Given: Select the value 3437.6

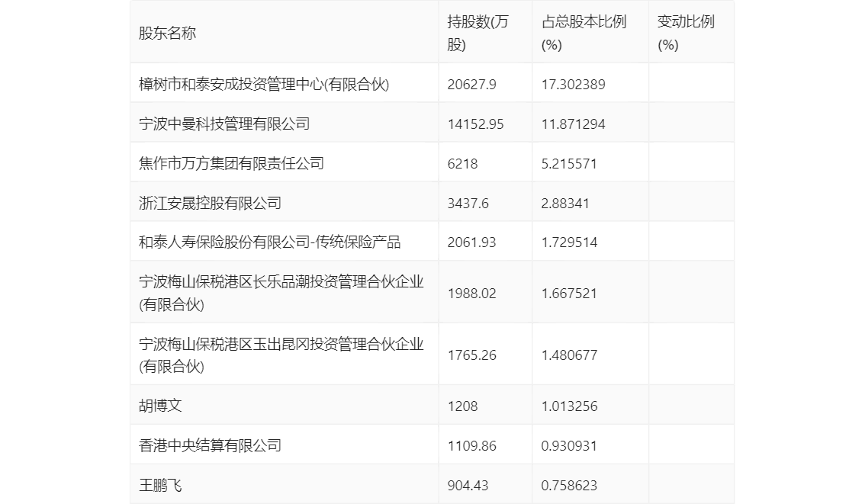Looking at the screenshot, I should 468,204.
